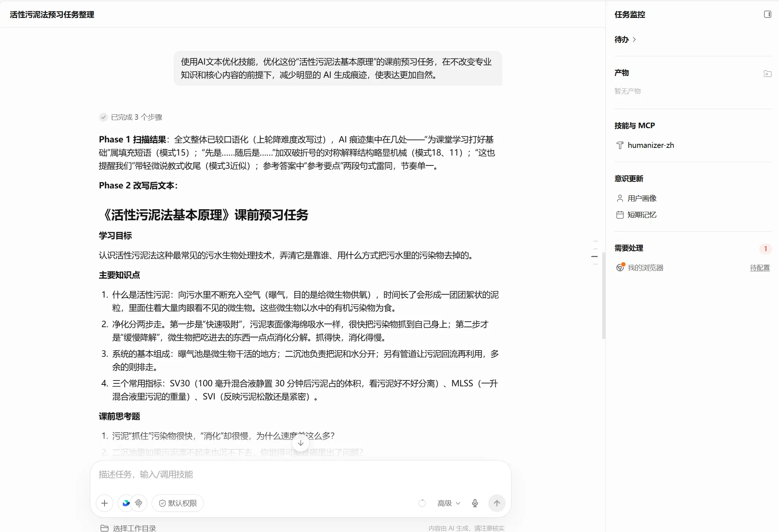This screenshot has width=779, height=532.
Task: Expand the 待办 chevron
Action: click(634, 39)
